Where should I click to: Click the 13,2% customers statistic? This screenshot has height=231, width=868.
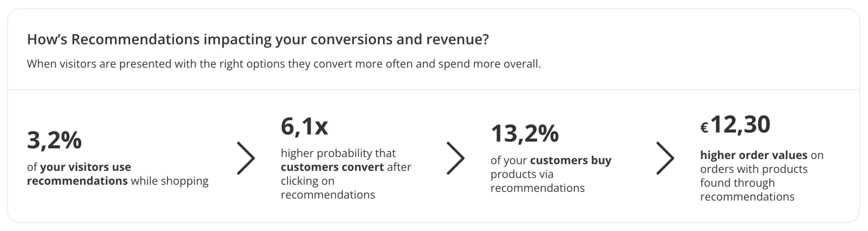click(x=525, y=133)
